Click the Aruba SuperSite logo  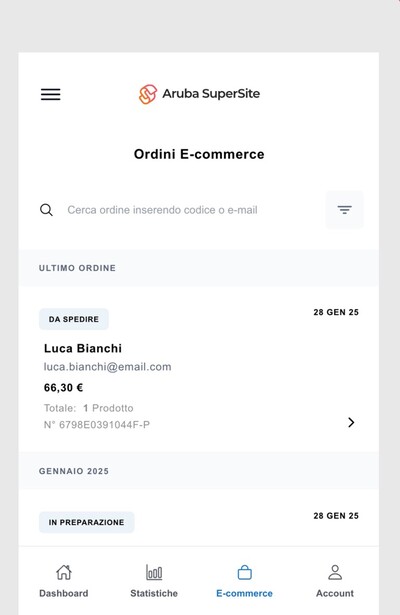click(199, 94)
